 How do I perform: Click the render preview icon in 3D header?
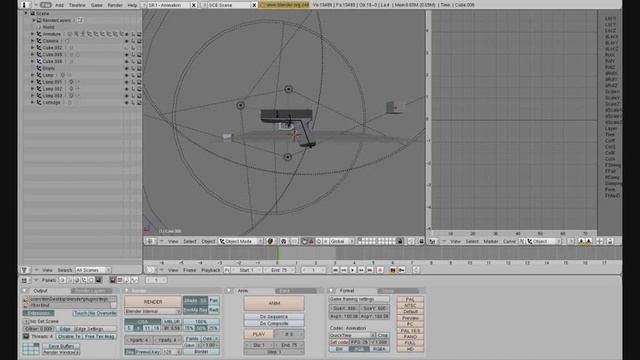(x=421, y=241)
